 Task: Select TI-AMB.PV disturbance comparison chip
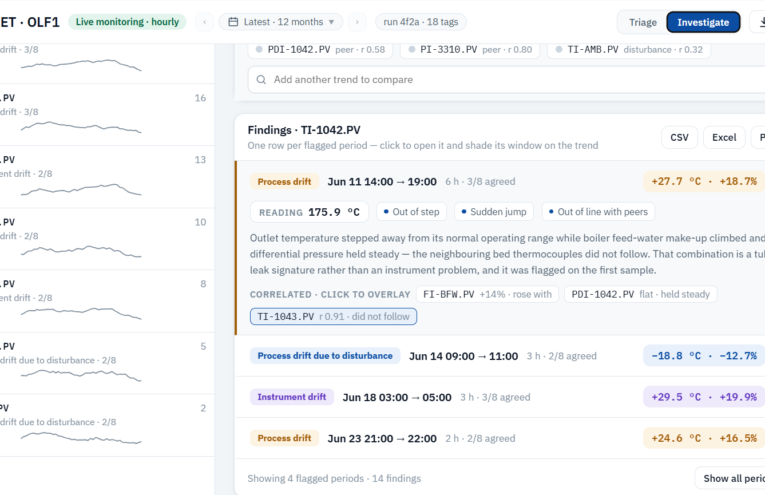pos(629,50)
